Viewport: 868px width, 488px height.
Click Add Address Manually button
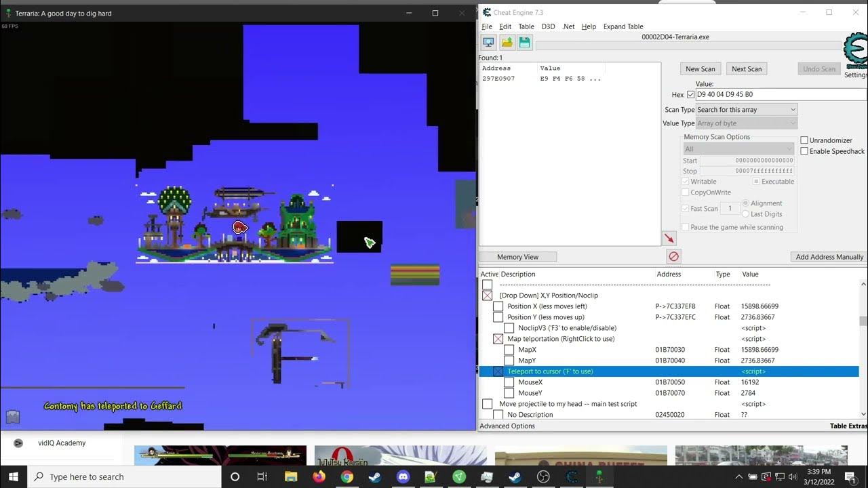point(829,257)
